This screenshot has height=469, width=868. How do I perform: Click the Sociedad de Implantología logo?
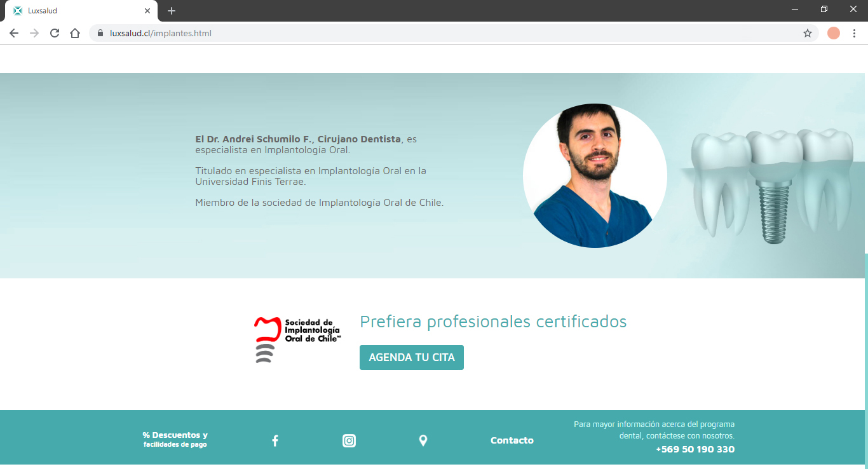pos(297,339)
